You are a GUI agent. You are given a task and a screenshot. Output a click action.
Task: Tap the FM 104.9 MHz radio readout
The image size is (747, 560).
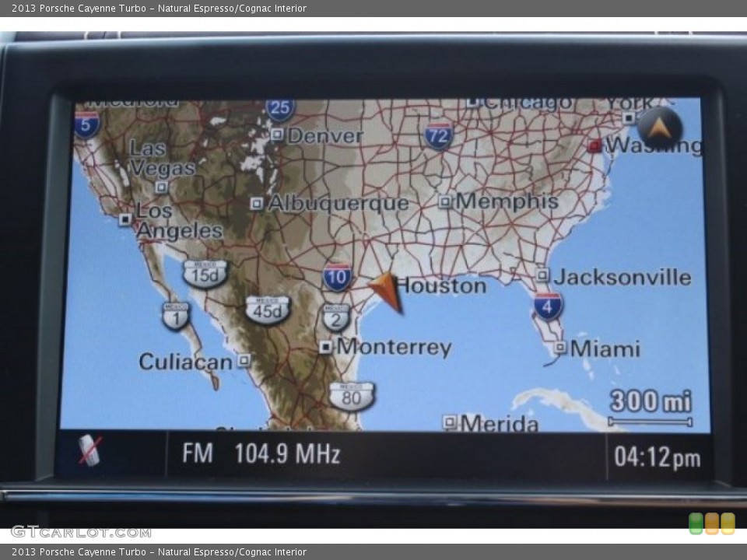pos(261,453)
